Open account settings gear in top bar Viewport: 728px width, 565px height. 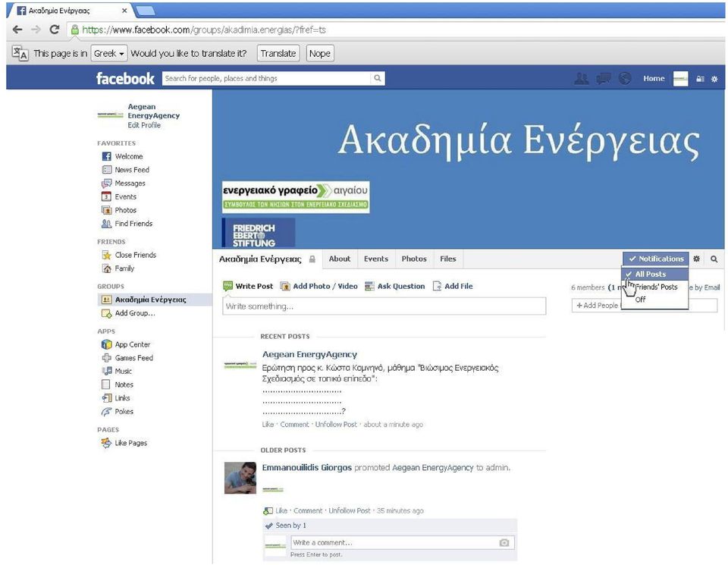click(714, 79)
